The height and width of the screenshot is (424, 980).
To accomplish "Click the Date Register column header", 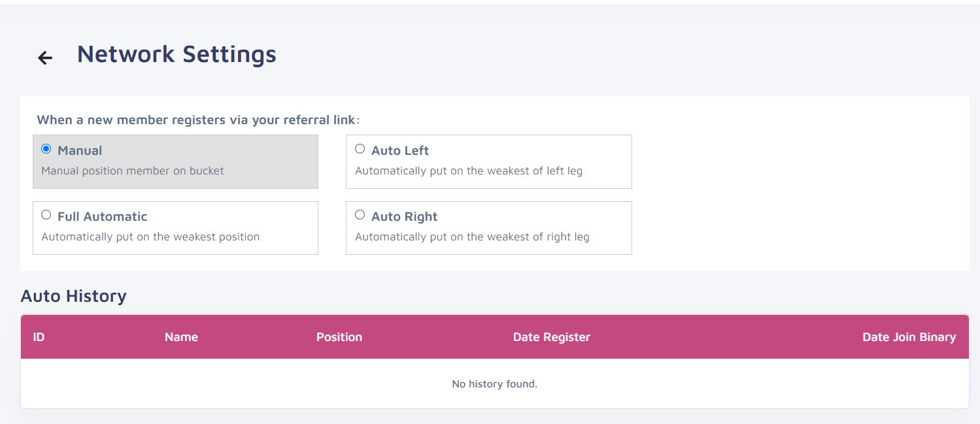I will point(552,337).
